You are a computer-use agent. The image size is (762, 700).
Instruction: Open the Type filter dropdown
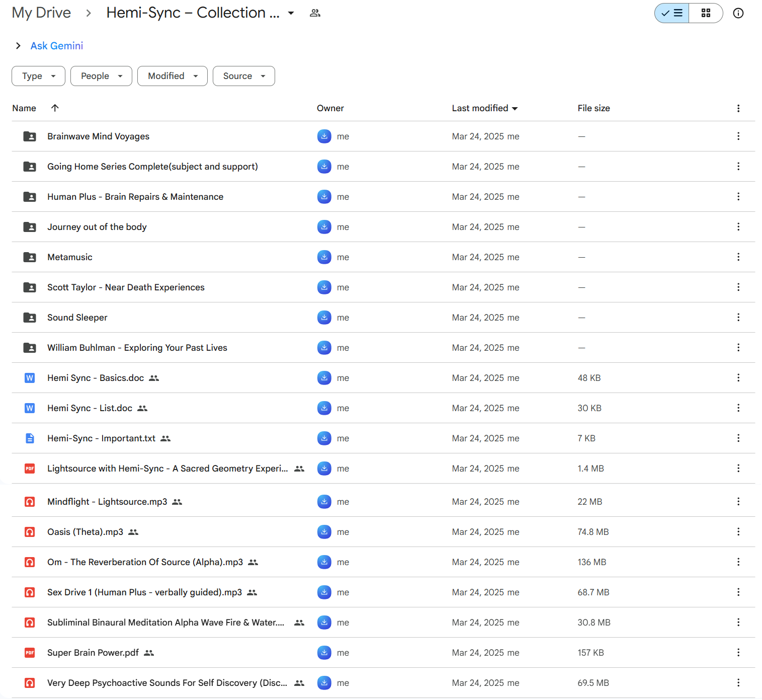coord(38,76)
